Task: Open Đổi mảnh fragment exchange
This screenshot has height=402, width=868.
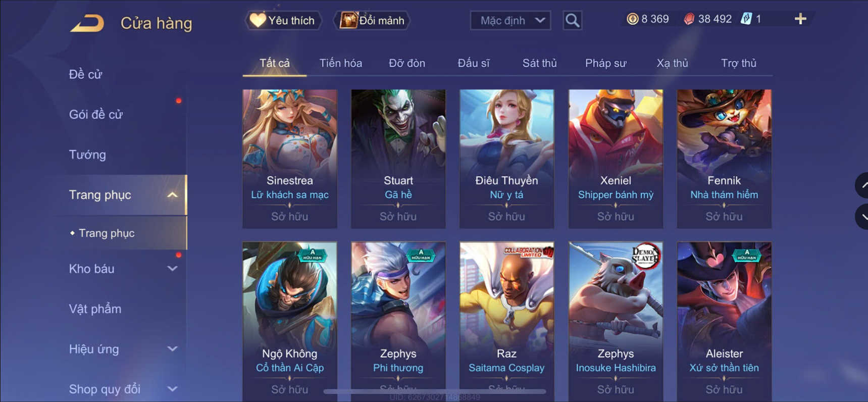Action: [372, 20]
